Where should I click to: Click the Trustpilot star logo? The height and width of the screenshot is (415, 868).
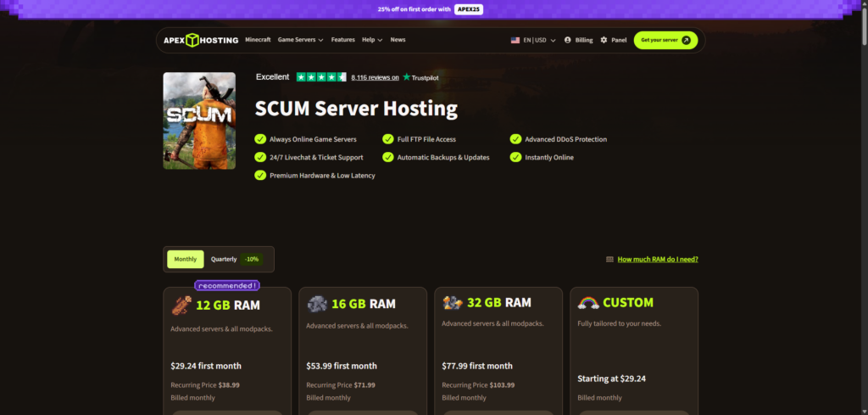(x=406, y=77)
